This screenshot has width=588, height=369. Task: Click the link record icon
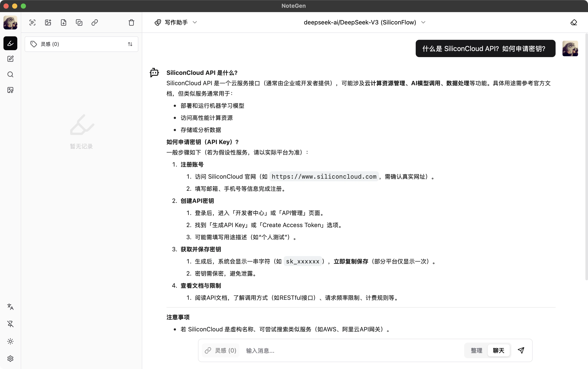[x=95, y=22]
